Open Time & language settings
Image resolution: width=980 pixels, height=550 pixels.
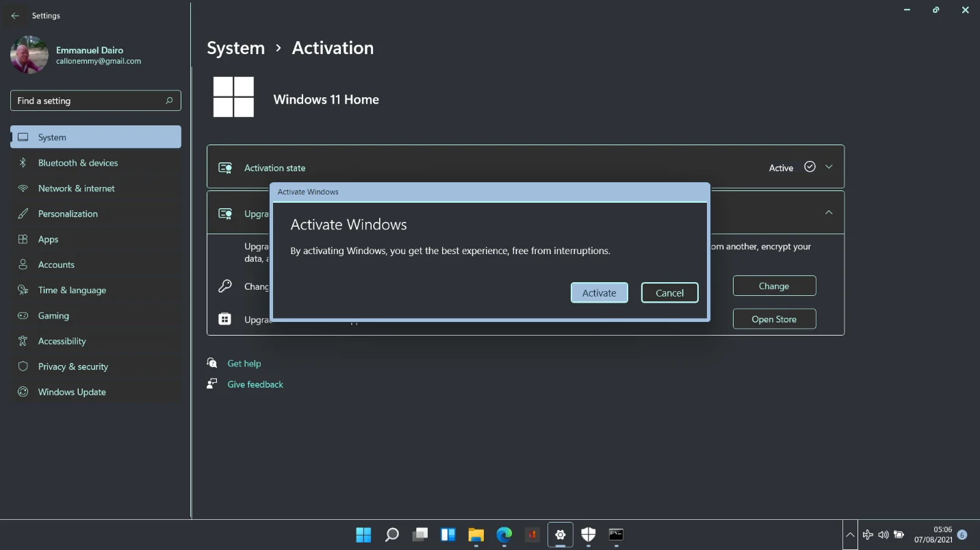tap(96, 290)
